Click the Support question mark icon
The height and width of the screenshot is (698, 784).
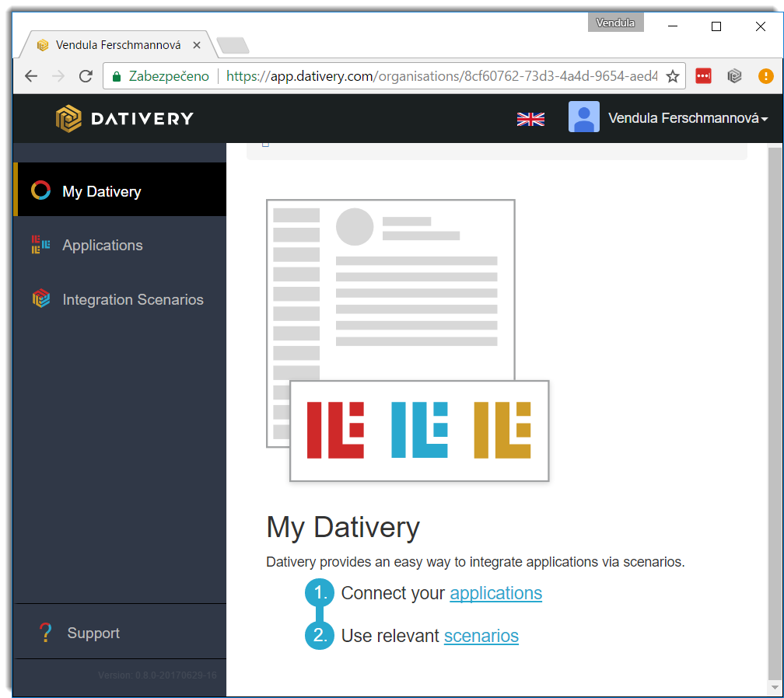45,633
